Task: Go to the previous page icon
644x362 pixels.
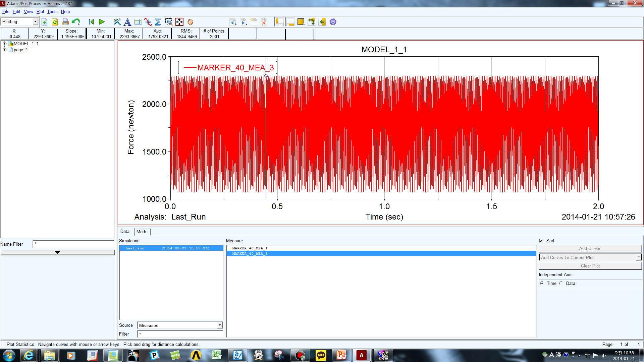Action: [x=233, y=22]
